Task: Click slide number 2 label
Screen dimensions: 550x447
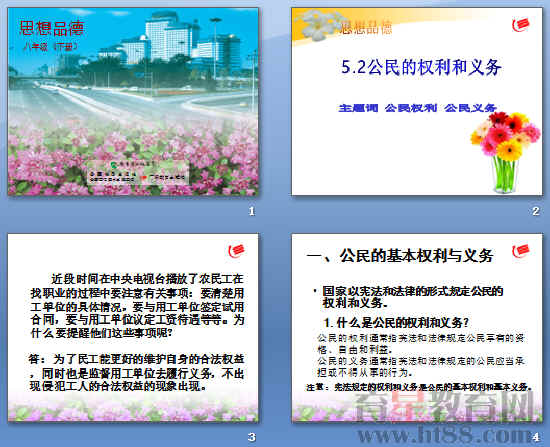Action: pyautogui.click(x=535, y=211)
